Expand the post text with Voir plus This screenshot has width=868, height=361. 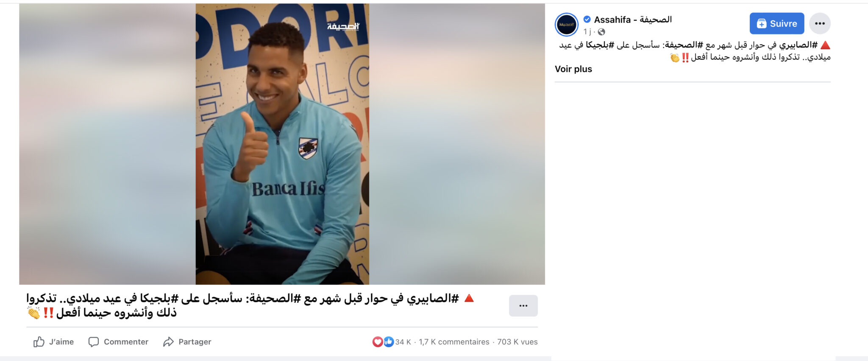[573, 69]
